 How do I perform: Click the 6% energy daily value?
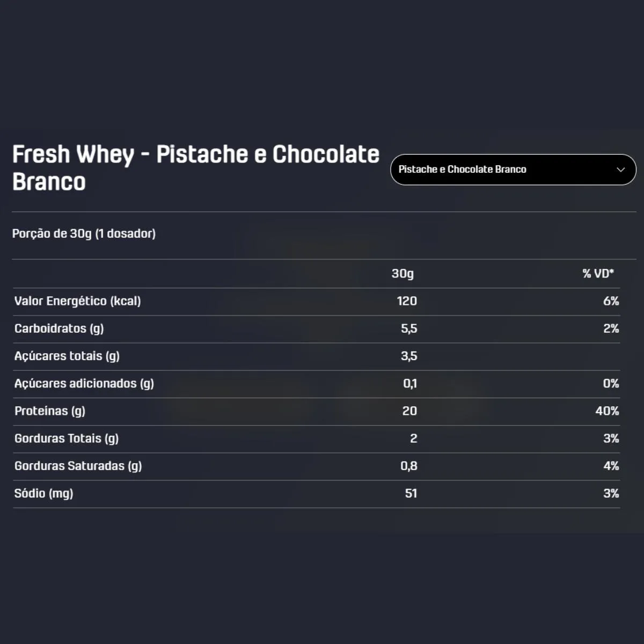point(611,301)
